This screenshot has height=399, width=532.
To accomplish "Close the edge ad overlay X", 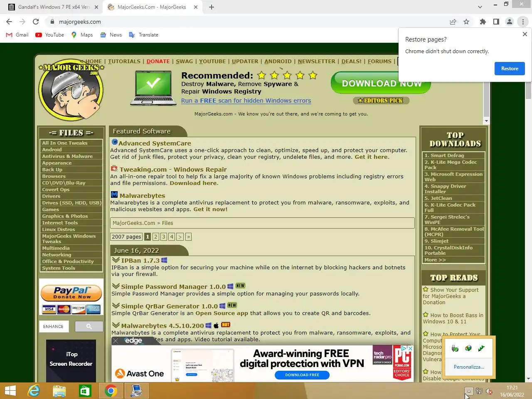I will coord(116,341).
